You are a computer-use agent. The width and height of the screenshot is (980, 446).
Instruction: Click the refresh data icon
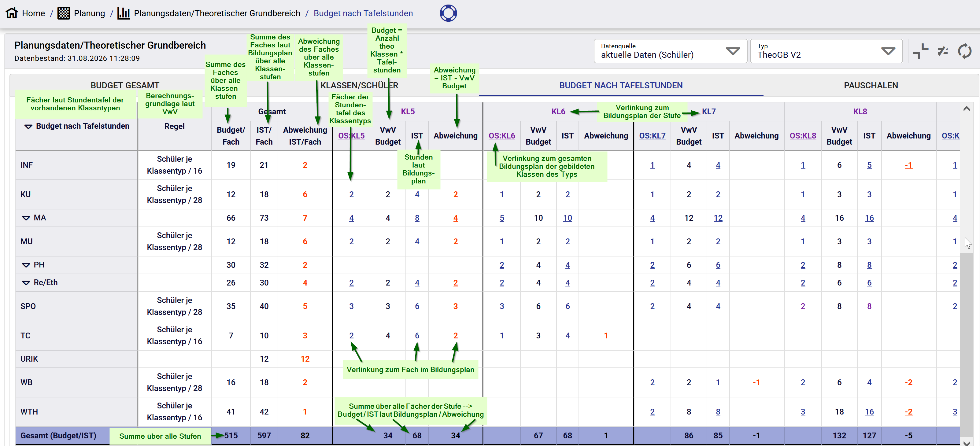965,51
